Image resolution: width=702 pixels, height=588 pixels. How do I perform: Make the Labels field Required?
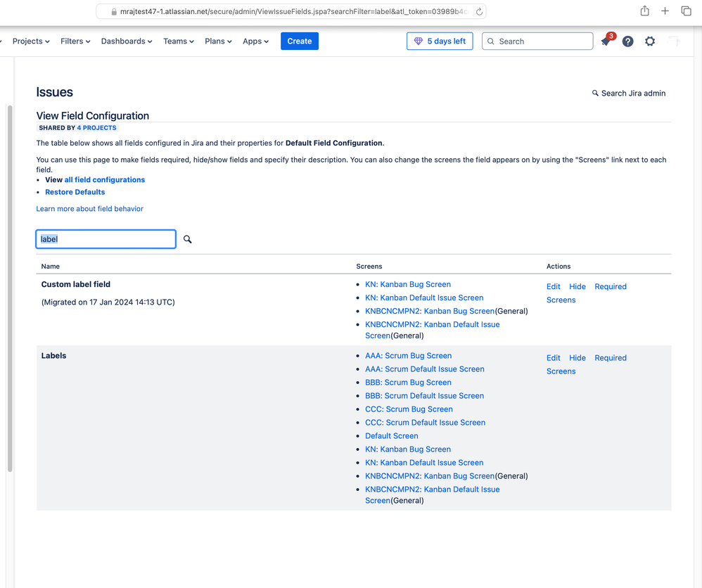click(611, 358)
